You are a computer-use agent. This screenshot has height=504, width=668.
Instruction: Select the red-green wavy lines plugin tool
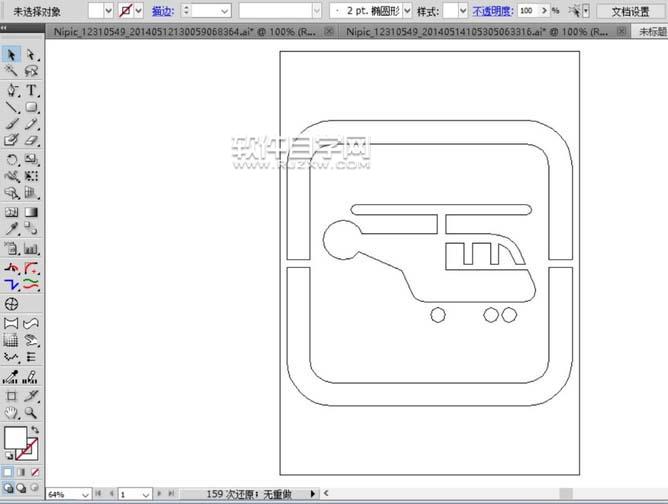(31, 284)
